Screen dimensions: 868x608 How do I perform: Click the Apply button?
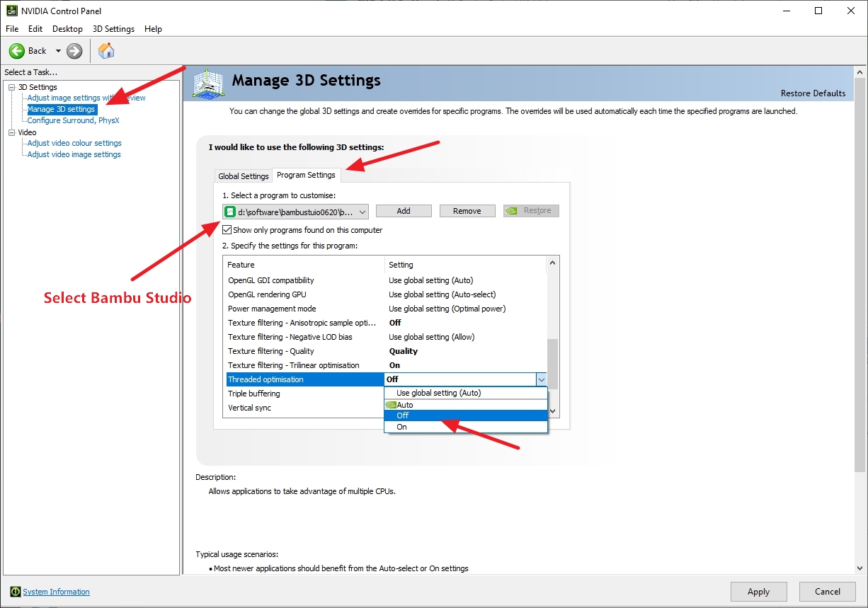[758, 592]
